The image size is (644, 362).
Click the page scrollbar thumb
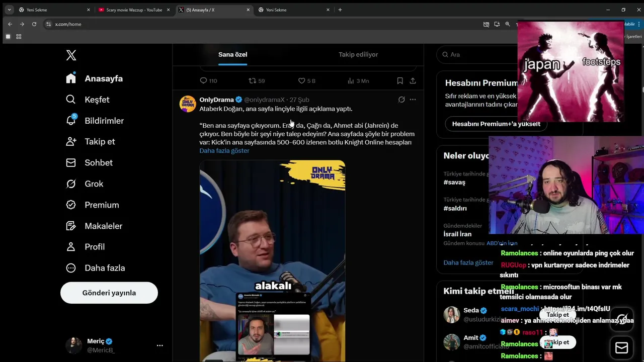click(x=642, y=90)
